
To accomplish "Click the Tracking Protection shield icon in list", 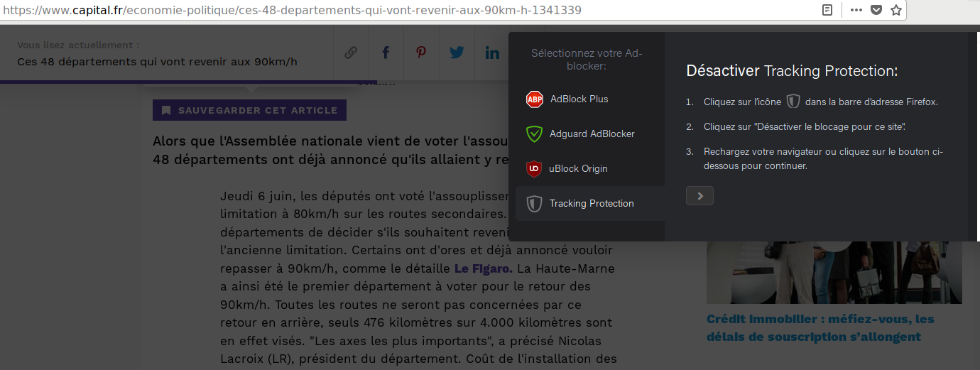I will [x=534, y=204].
